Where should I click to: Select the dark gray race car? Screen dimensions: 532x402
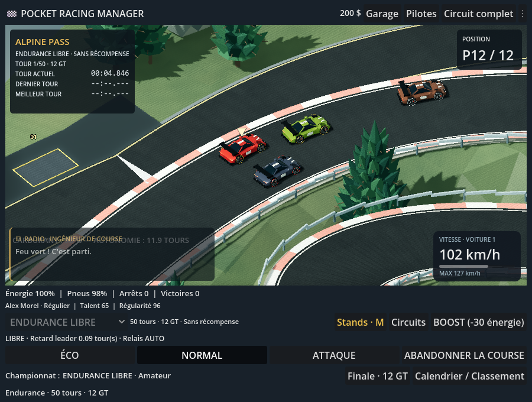277,171
